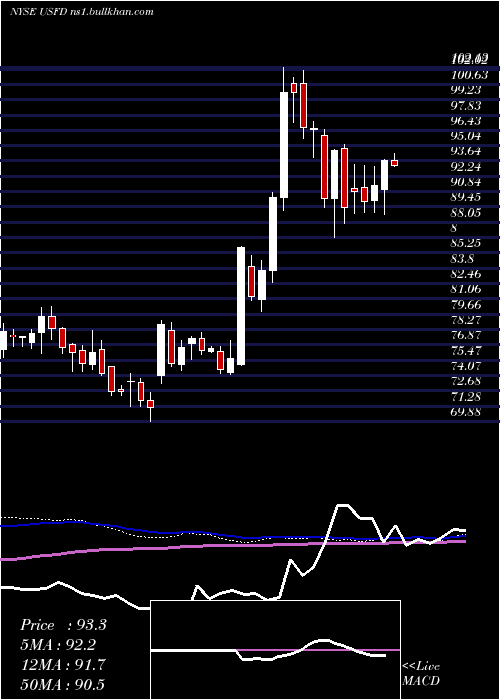The width and height of the screenshot is (500, 700).
Task: Click the NYSE USFD chart title text
Action: [82, 12]
